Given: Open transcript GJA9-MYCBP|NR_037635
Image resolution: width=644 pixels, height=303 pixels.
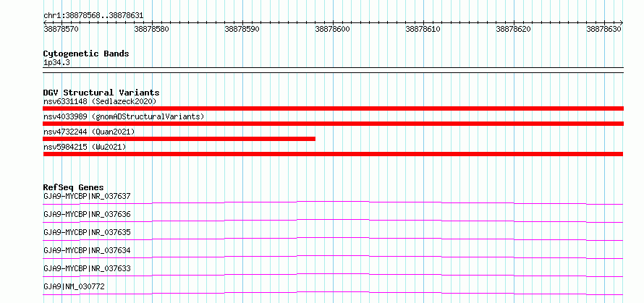Looking at the screenshot, I should click(x=87, y=232).
